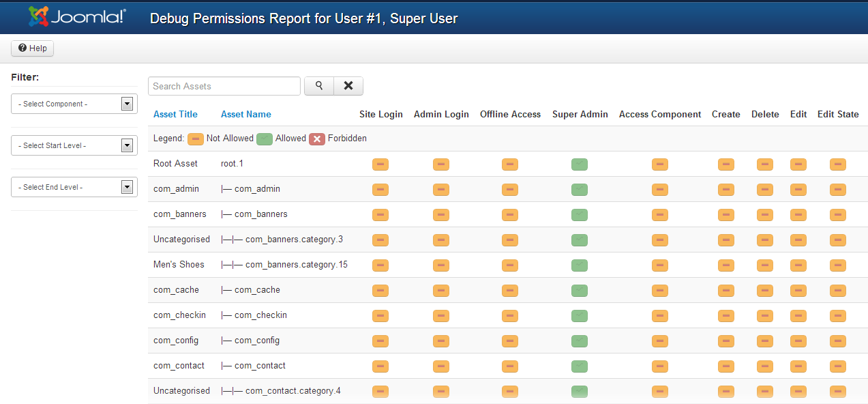Click the com_banners.category.15 asset name
The image size is (868, 404).
tap(284, 265)
